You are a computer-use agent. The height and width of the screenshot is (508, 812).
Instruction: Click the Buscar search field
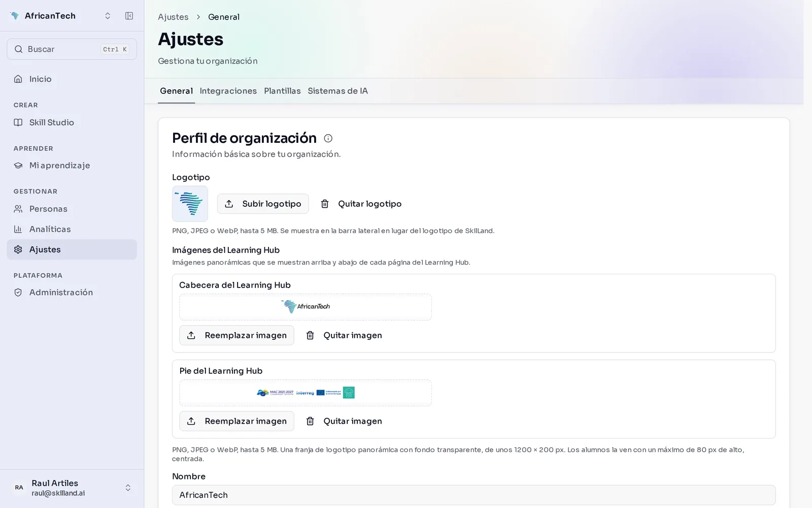(x=72, y=49)
